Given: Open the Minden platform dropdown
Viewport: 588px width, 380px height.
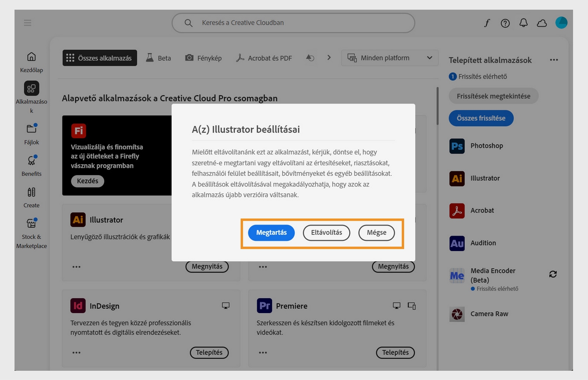Looking at the screenshot, I should point(390,58).
